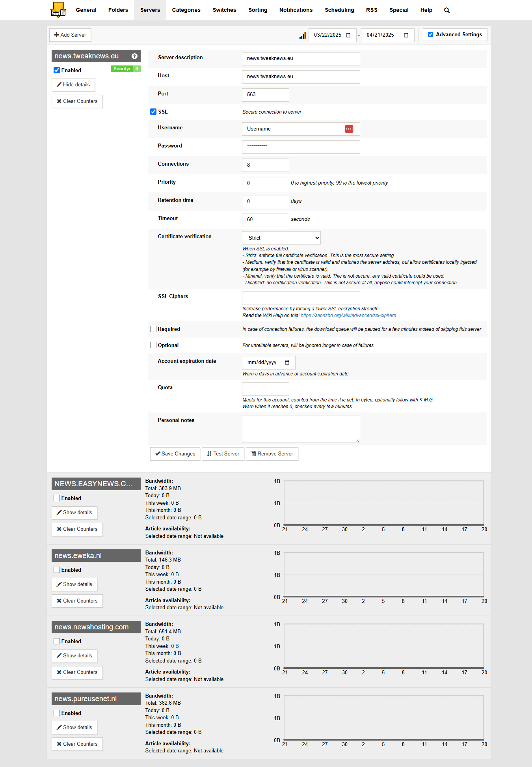Open Certificate verification dropdown
The image size is (532, 767).
click(281, 238)
